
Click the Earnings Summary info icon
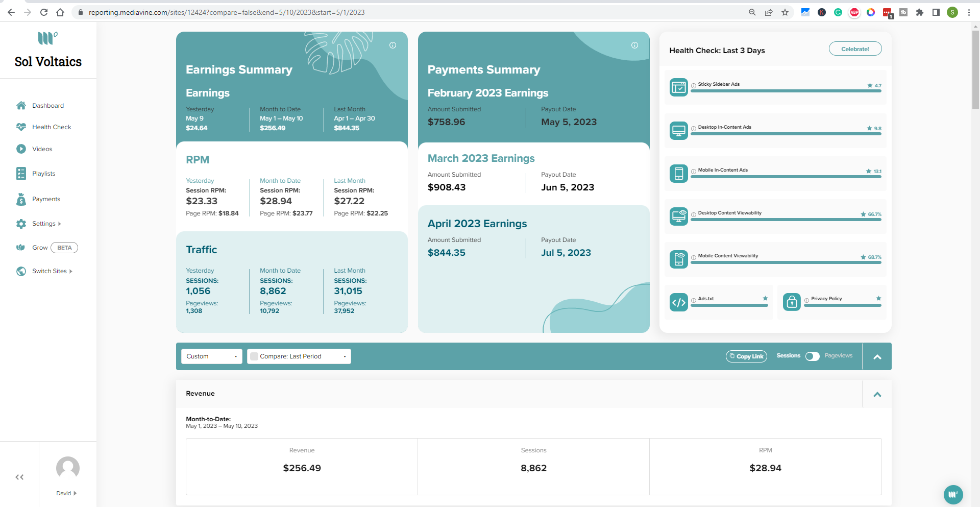pyautogui.click(x=393, y=45)
